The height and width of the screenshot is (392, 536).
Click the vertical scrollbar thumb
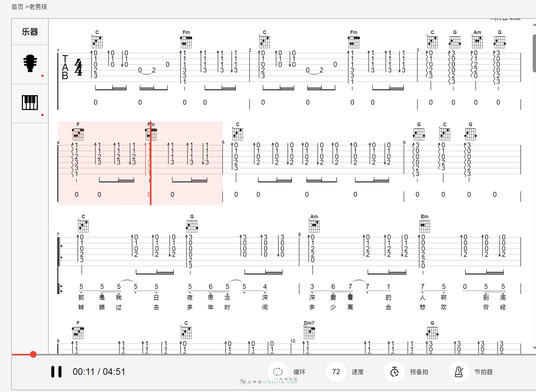point(534,53)
